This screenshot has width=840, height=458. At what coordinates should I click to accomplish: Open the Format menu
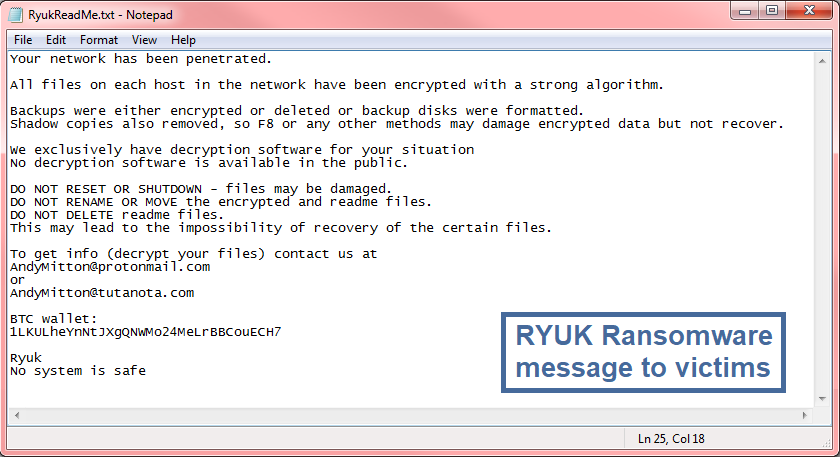point(99,40)
